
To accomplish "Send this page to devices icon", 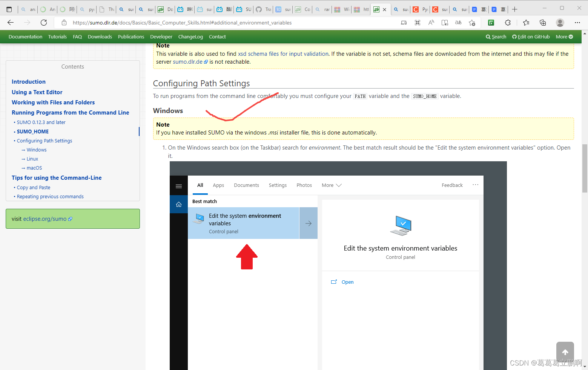I will pyautogui.click(x=404, y=23).
